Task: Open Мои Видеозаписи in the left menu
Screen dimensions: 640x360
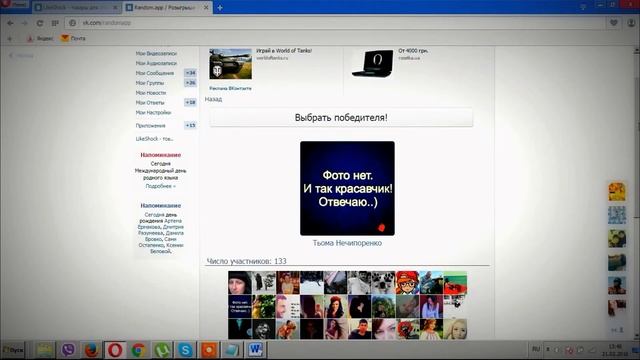Action: 156,53
